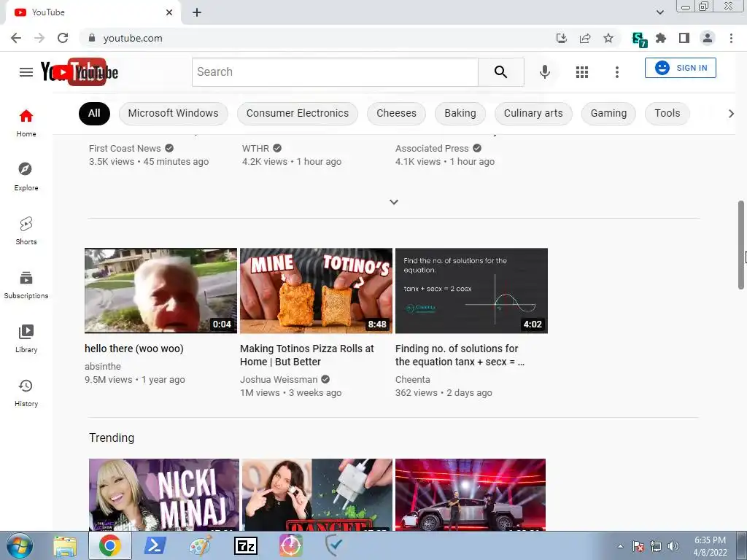747x560 pixels.
Task: Open 'hello there (woo woo)' video title
Action: [x=134, y=349]
